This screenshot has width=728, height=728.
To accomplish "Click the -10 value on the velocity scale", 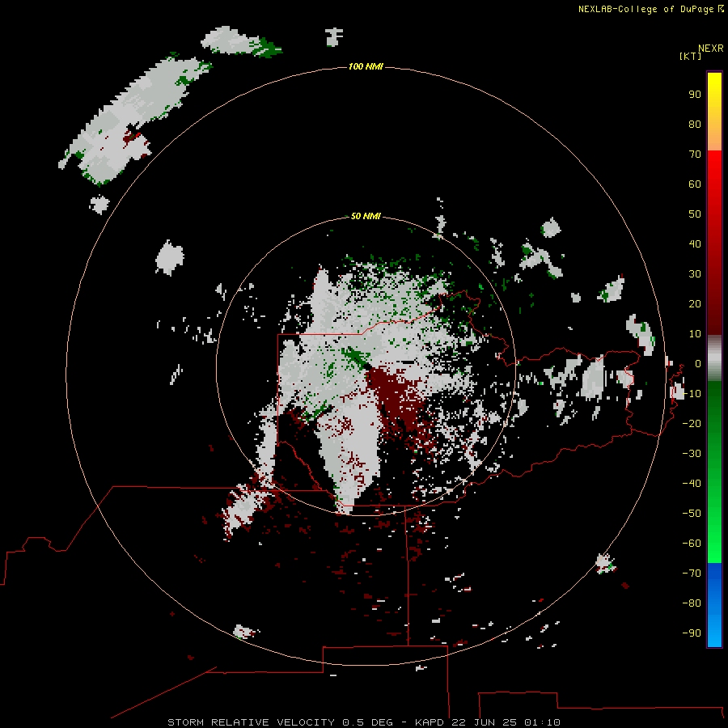I will (x=692, y=394).
